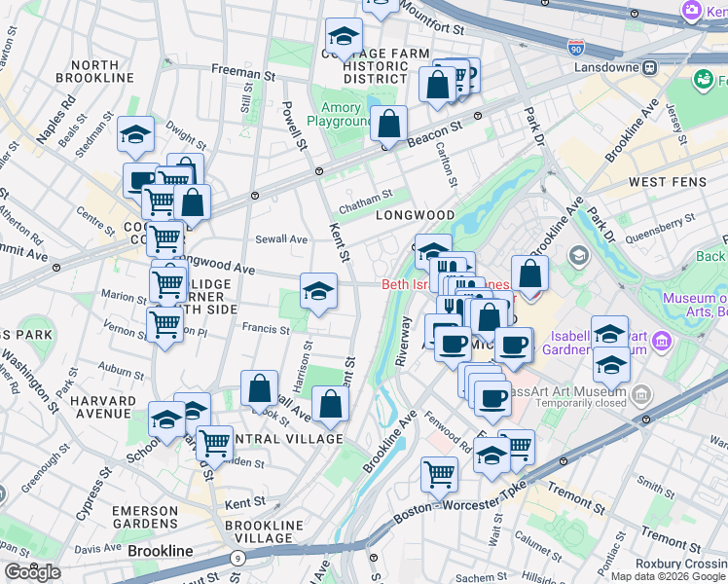Click Isabella Stewart Gardner Museum purple icon
Screen dimensions: 728x584
coord(662,343)
